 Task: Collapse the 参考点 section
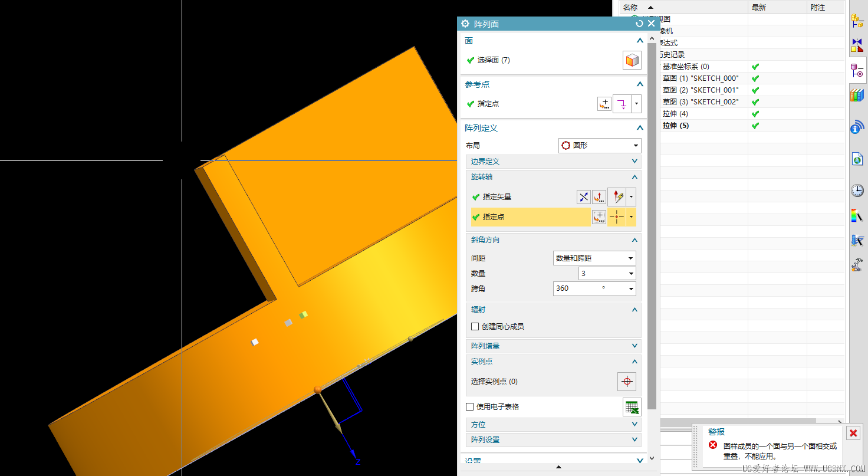[x=640, y=84]
